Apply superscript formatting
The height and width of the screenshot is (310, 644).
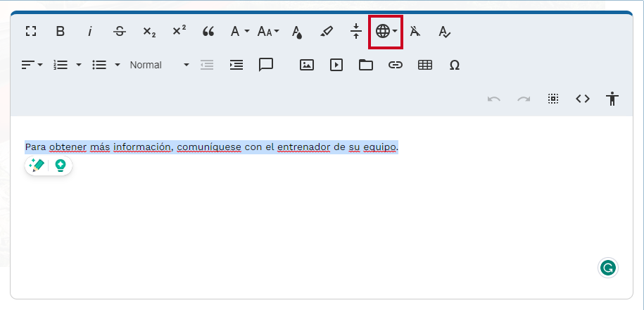179,31
